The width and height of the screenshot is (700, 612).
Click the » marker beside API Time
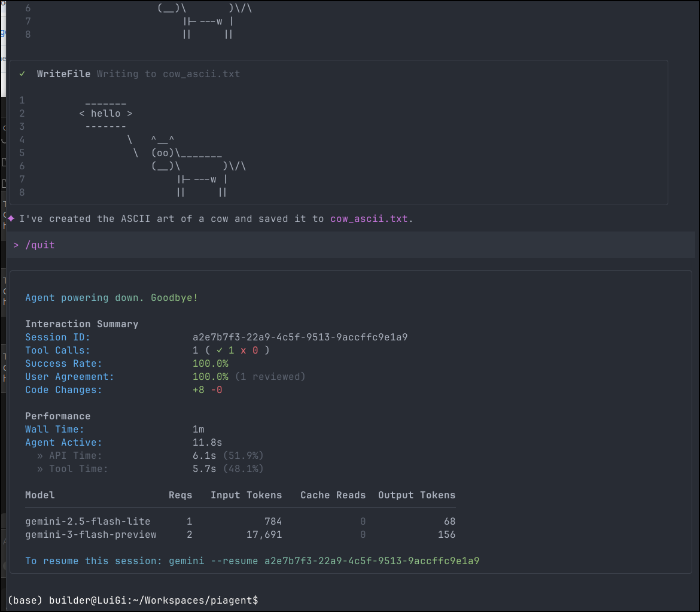(40, 456)
